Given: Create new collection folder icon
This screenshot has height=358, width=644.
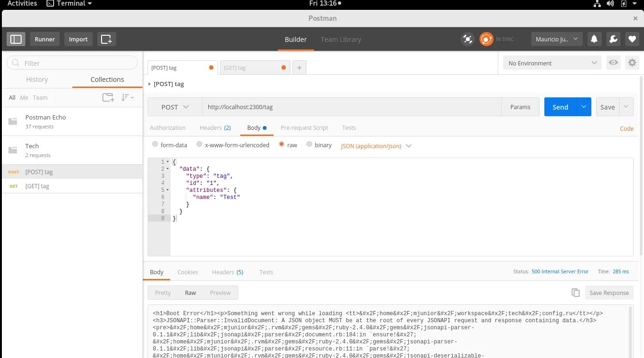Looking at the screenshot, I should click(108, 97).
